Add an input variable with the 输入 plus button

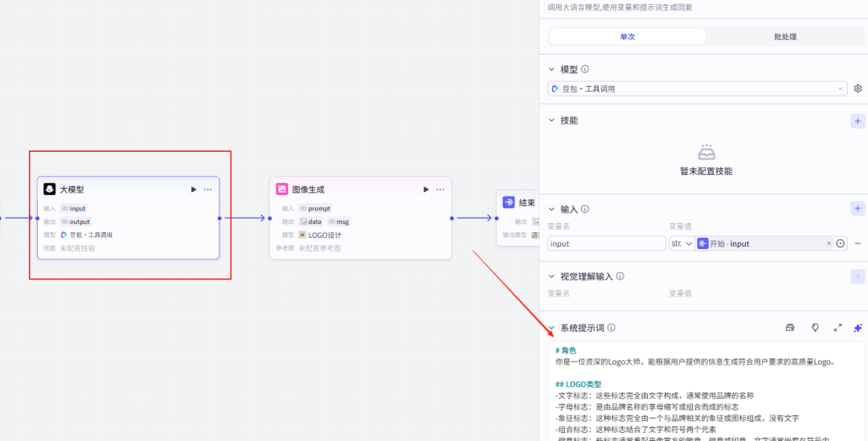coord(858,209)
